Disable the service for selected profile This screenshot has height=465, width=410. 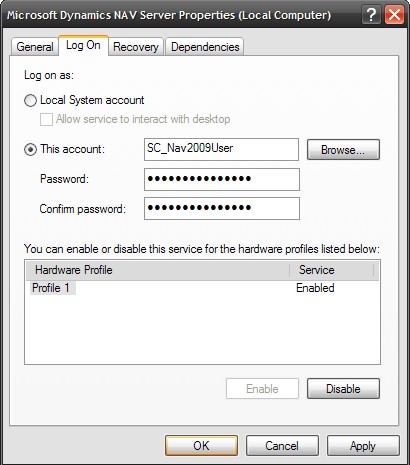343,389
